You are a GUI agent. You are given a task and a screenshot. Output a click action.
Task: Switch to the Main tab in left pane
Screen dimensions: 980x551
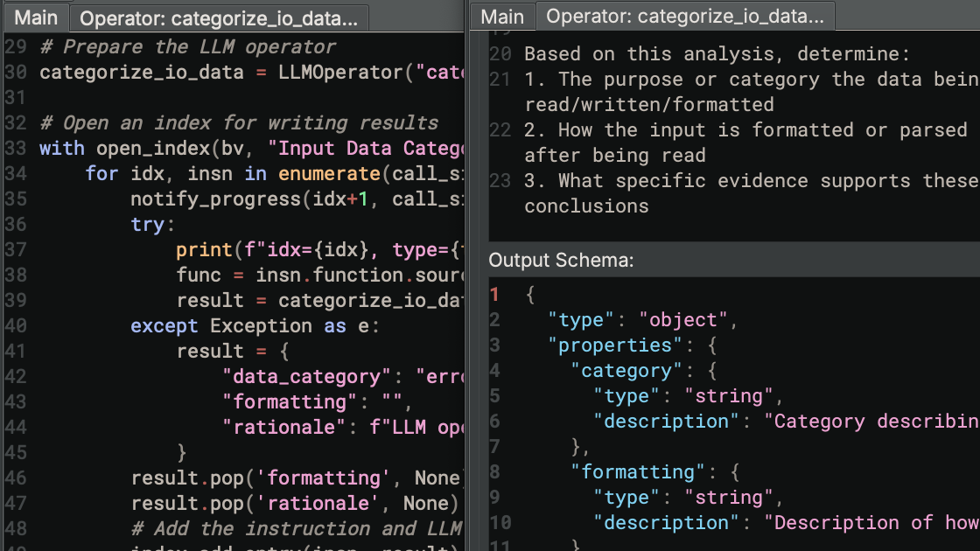36,16
